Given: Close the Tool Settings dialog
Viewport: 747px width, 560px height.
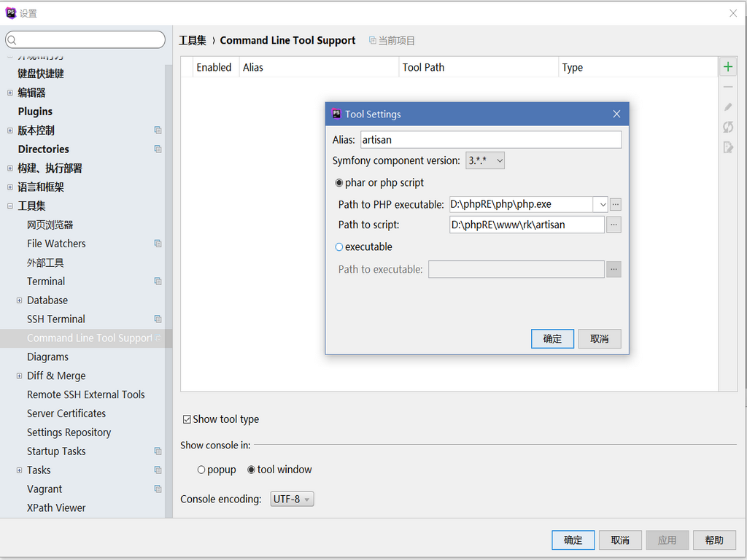Looking at the screenshot, I should (x=616, y=114).
